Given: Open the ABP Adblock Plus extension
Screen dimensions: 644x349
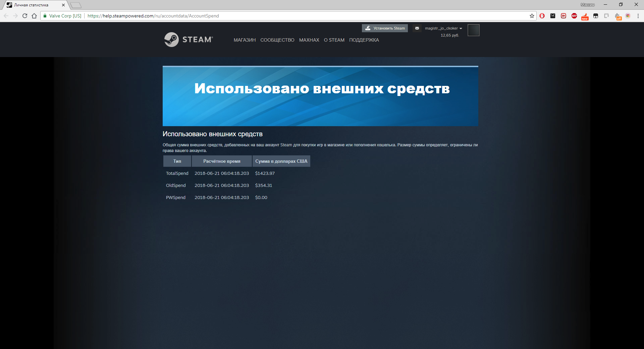Looking at the screenshot, I should [574, 16].
